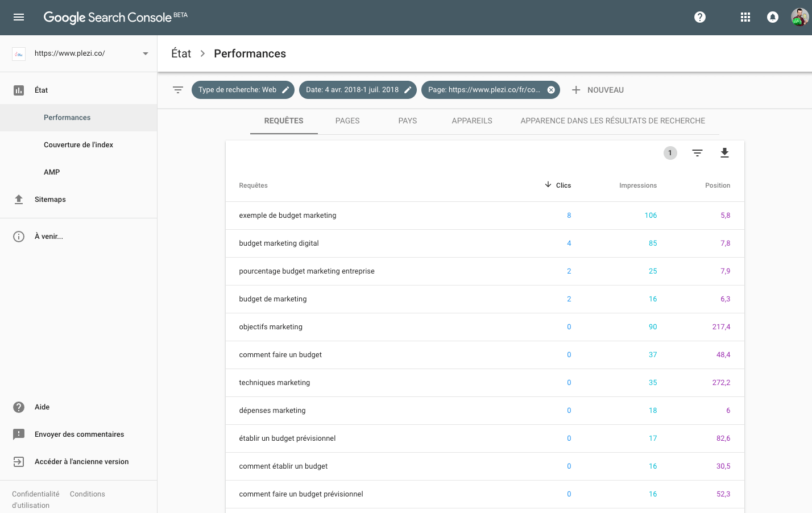Click the Aide question icon in sidebar
This screenshot has height=513, width=812.
point(19,407)
